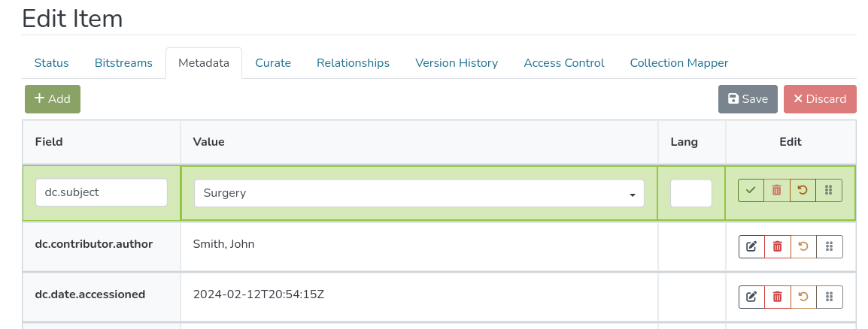Undo changes on dc.contributor.author row
Image resolution: width=868 pixels, height=329 pixels.
[x=803, y=246]
